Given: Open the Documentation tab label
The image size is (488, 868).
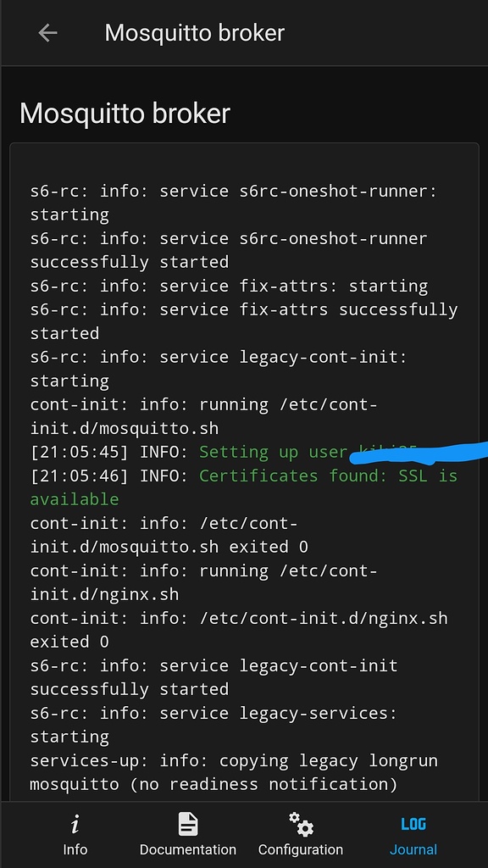Looking at the screenshot, I should point(187,849).
